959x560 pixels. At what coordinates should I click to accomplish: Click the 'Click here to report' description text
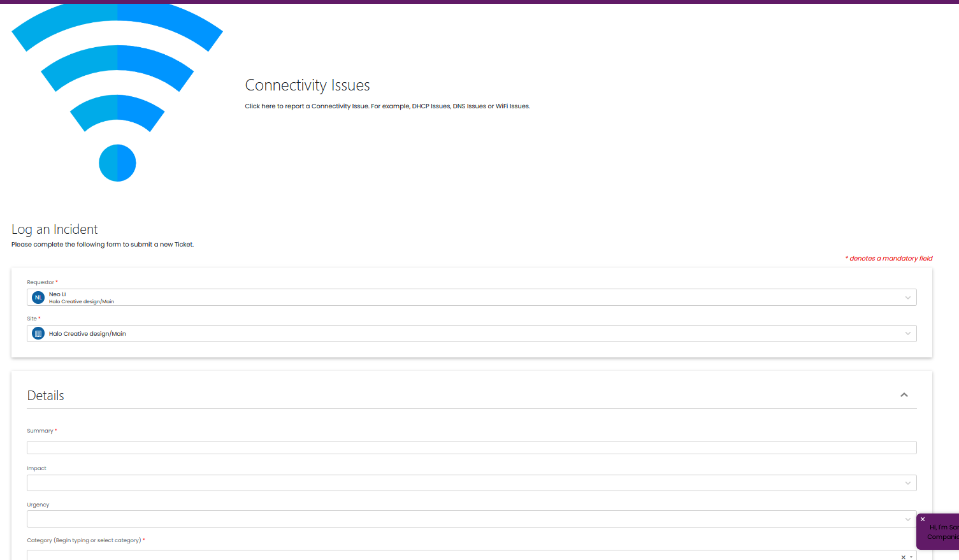(387, 106)
